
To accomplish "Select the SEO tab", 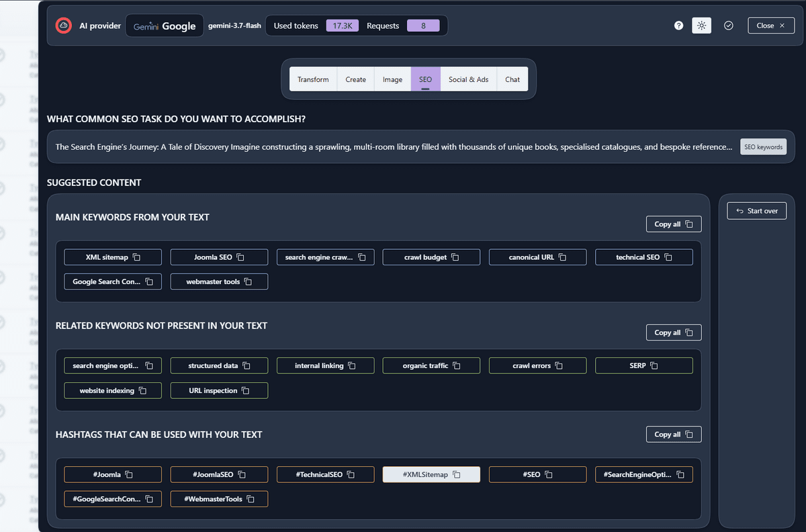I will pos(425,79).
